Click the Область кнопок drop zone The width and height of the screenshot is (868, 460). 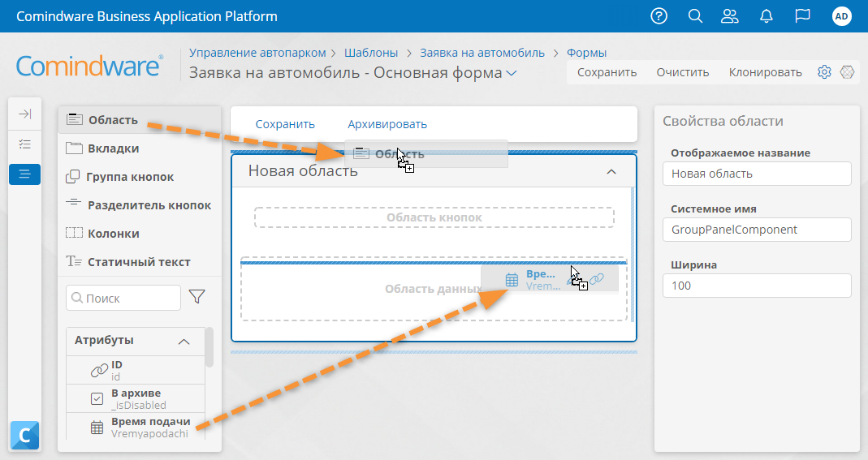coord(434,217)
